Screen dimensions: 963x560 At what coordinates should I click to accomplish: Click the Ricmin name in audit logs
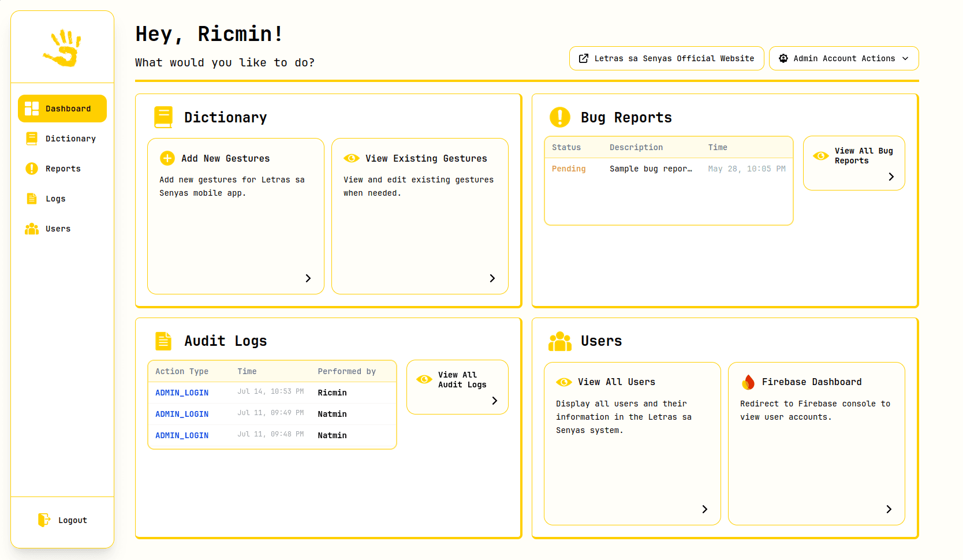pos(333,393)
